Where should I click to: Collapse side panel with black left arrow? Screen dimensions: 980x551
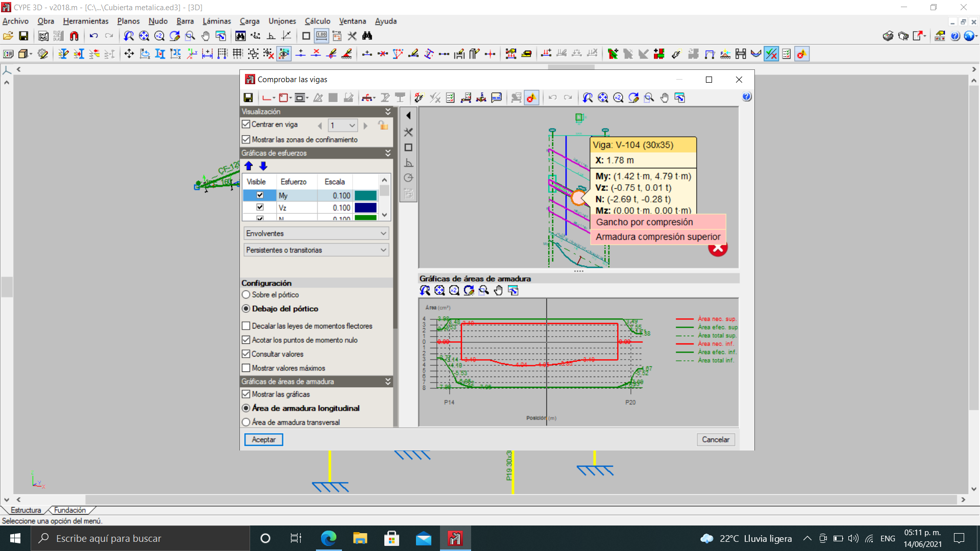pyautogui.click(x=408, y=116)
